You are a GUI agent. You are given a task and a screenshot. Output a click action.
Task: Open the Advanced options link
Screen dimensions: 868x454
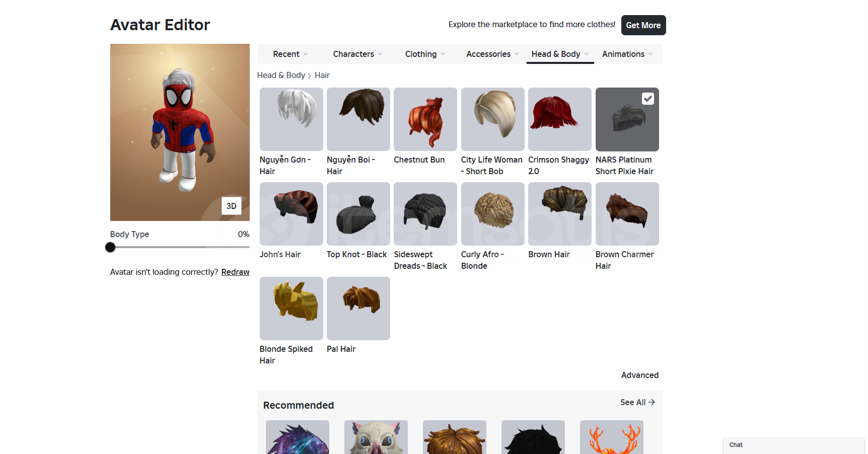[640, 375]
